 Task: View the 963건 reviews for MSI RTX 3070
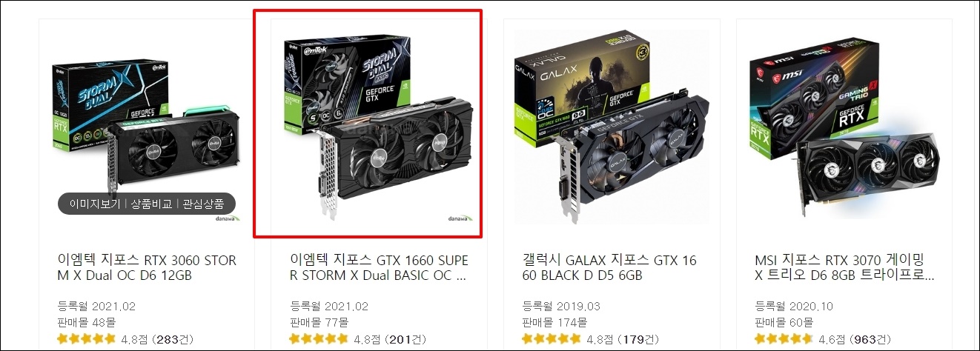point(868,339)
